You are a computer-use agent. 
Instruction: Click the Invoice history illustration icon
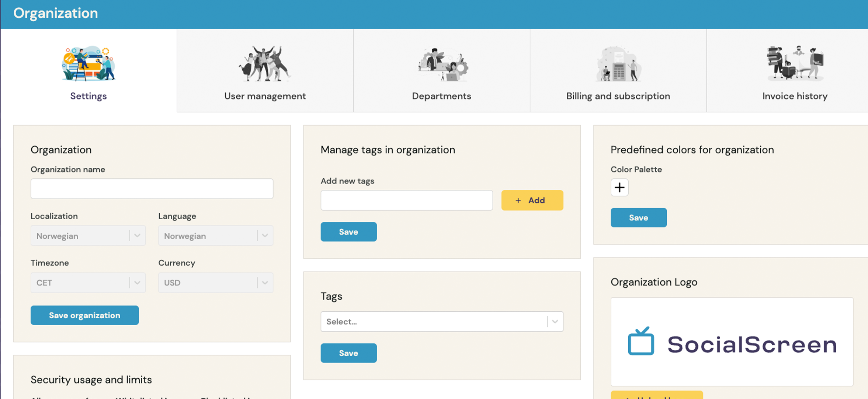point(795,63)
